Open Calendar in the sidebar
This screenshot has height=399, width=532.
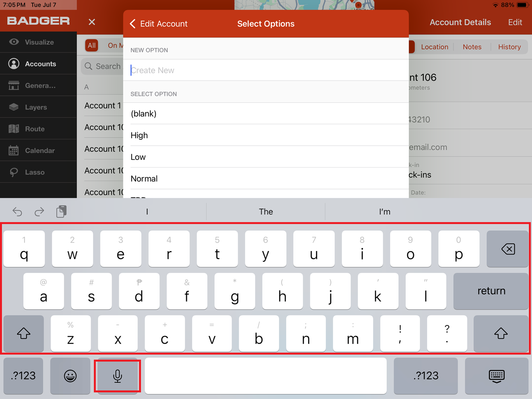pos(39,150)
